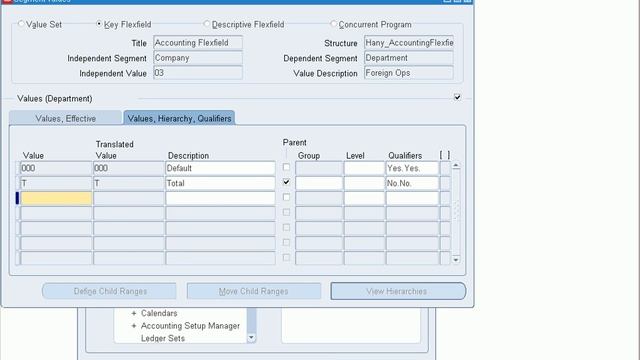The image size is (640, 360).
Task: Click the Move Child Ranges button
Action: [x=253, y=291]
